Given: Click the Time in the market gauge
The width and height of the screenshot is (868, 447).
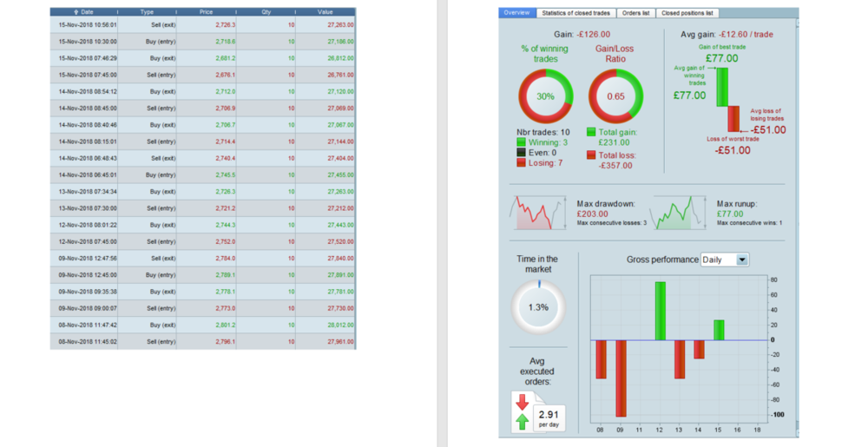Looking at the screenshot, I should (538, 307).
